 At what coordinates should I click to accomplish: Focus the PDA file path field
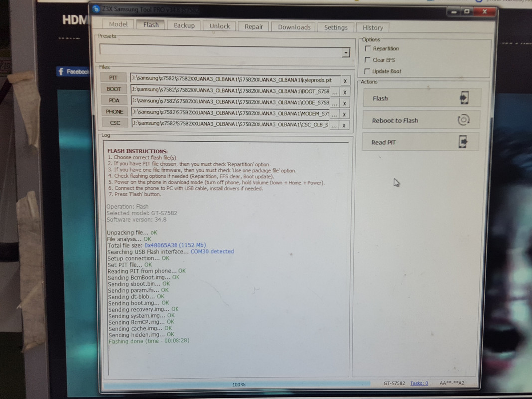tap(230, 102)
